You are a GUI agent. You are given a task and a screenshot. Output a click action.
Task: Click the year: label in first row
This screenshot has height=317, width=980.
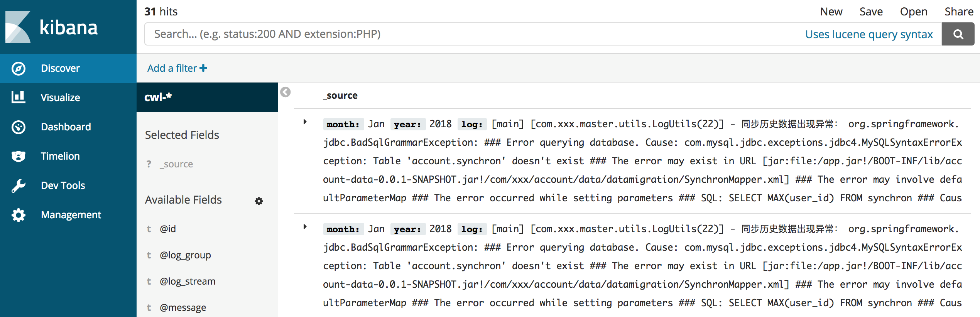tap(407, 124)
